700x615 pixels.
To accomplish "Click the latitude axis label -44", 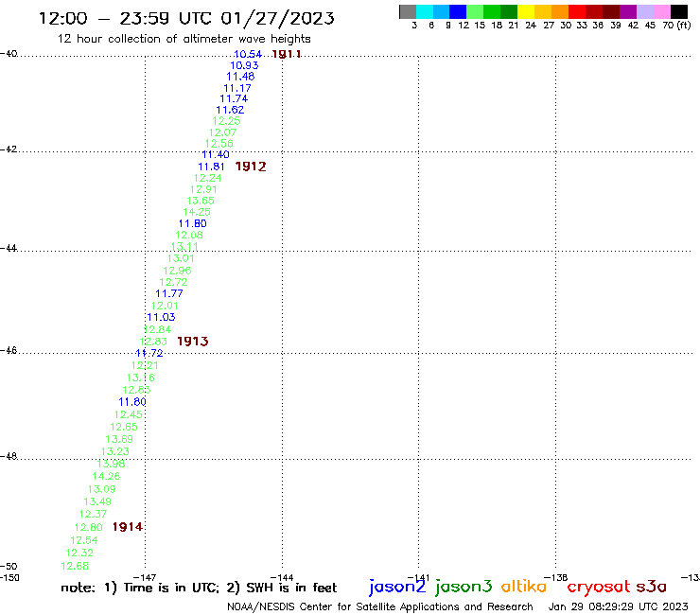I will pos(9,248).
